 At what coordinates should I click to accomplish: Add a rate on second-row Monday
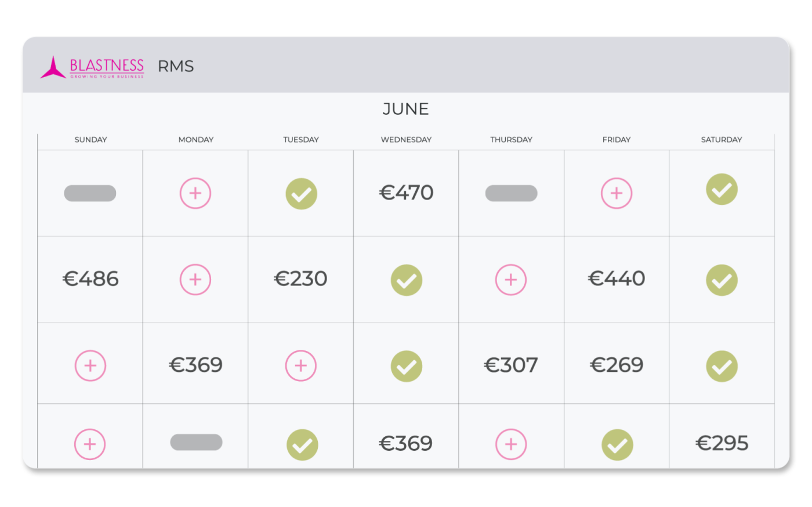195,280
